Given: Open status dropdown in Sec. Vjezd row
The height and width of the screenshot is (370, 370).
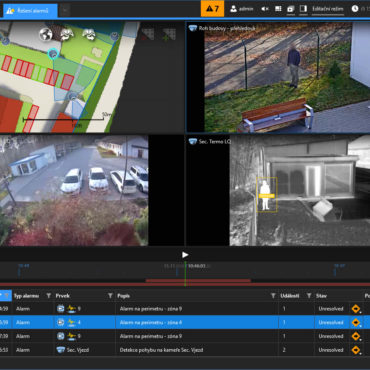Looking at the screenshot, I should 356,350.
